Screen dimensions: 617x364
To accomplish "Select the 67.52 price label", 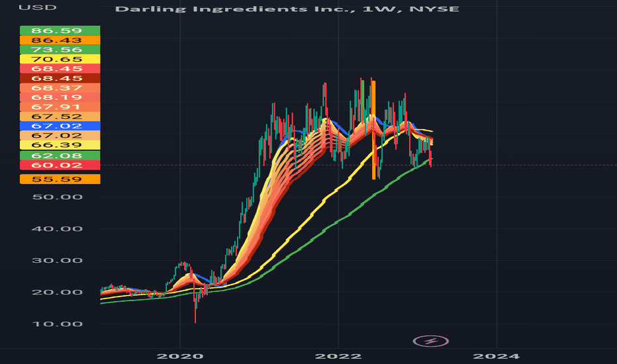I will (60, 116).
